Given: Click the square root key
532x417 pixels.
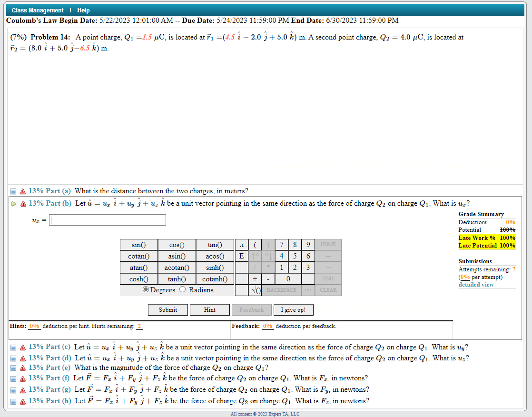Looking at the screenshot, I should [256, 289].
